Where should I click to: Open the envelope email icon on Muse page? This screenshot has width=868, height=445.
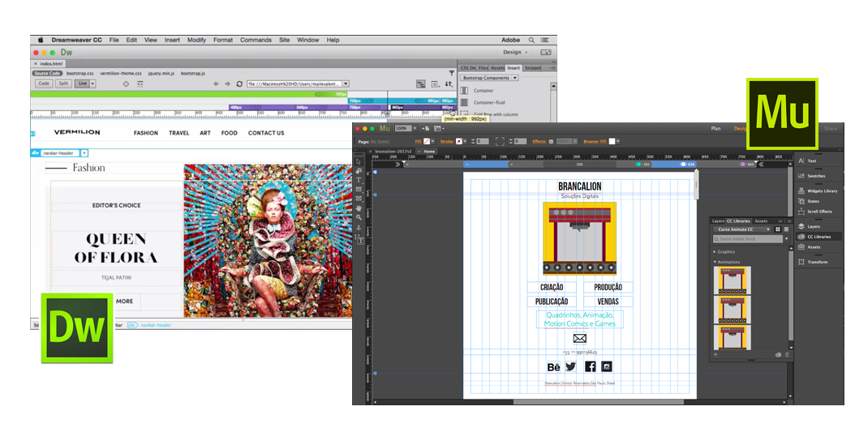579,338
